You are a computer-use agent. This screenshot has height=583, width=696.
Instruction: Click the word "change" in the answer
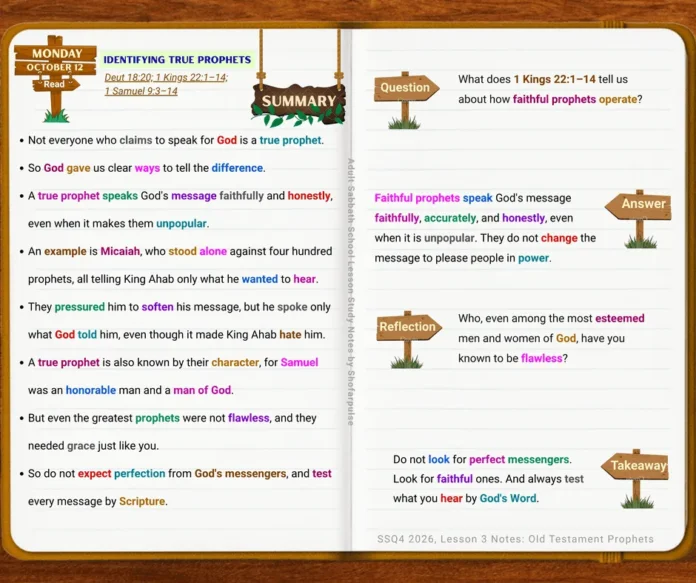point(559,238)
